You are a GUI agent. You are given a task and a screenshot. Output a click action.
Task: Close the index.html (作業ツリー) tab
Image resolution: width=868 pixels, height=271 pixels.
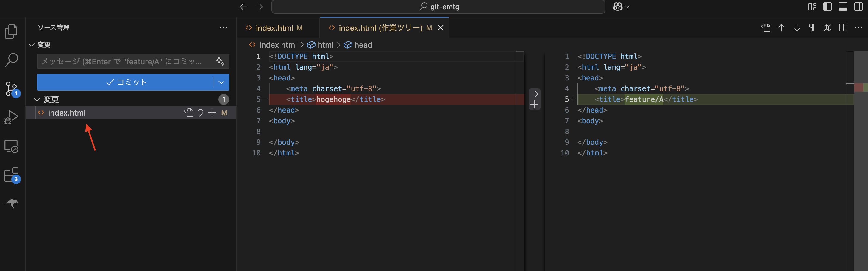(441, 28)
